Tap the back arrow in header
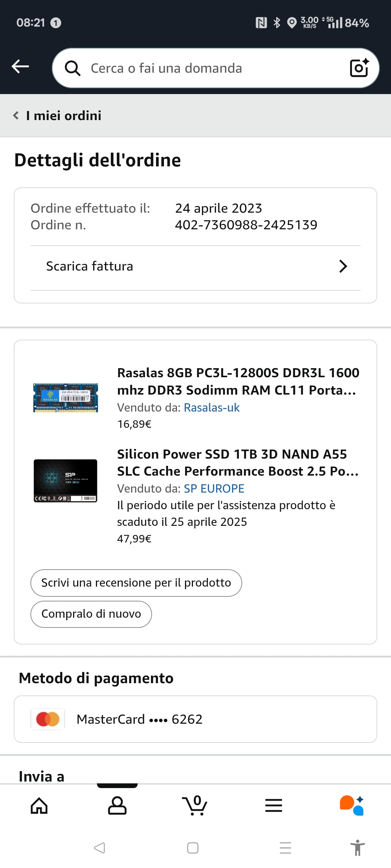 20,67
